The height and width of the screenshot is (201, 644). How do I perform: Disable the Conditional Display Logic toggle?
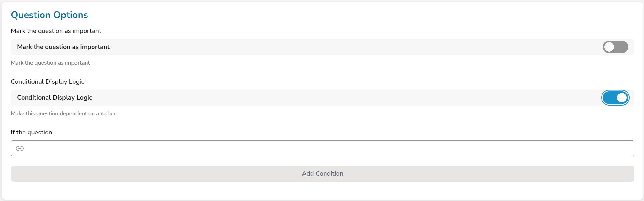pos(615,98)
